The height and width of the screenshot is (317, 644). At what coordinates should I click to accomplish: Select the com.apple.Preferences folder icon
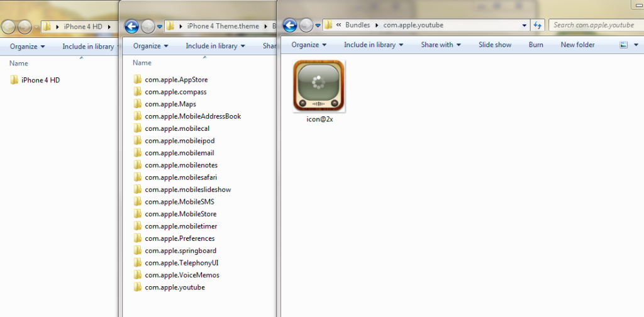tap(138, 238)
